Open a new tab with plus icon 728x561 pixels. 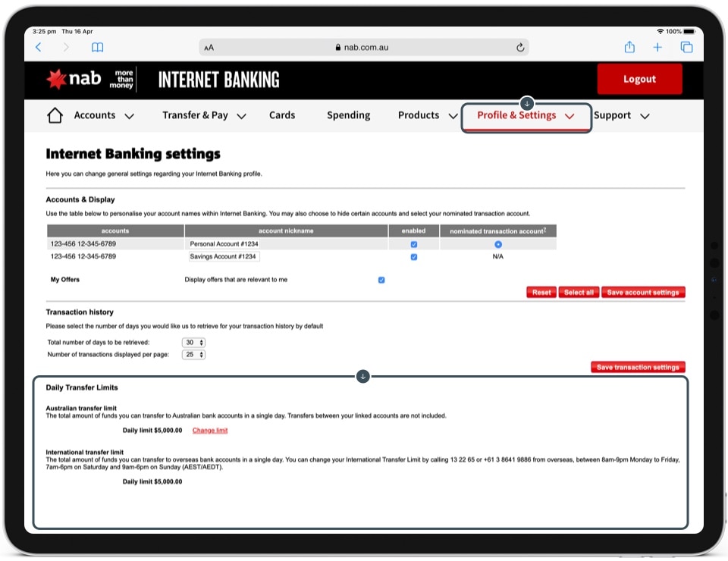(x=657, y=47)
